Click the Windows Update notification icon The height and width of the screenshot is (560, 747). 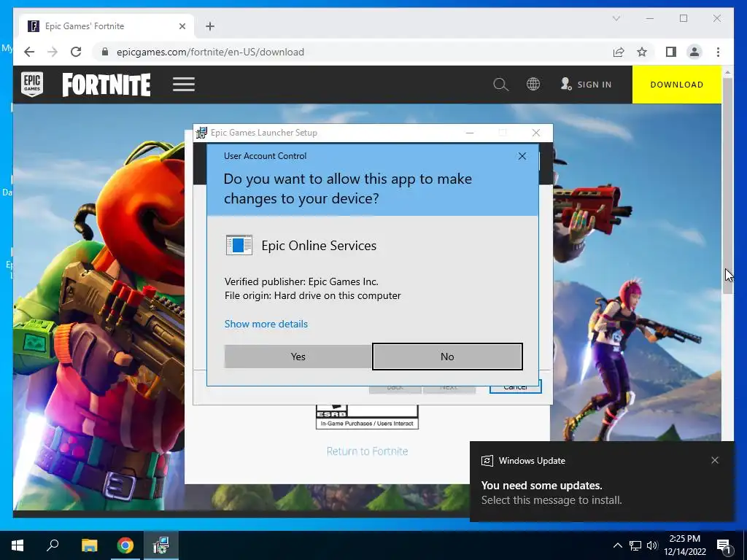487,461
